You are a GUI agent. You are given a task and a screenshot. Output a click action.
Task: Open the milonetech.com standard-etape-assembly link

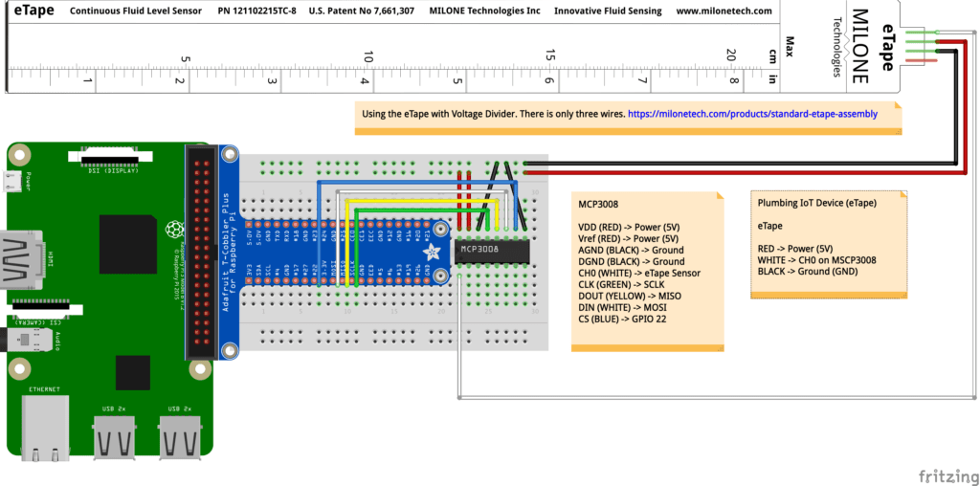(x=752, y=114)
